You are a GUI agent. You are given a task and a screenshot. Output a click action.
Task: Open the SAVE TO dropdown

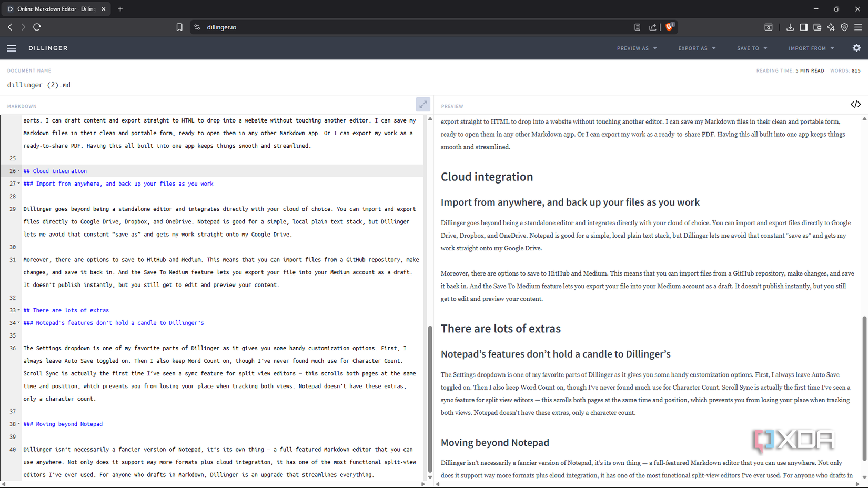coord(751,48)
